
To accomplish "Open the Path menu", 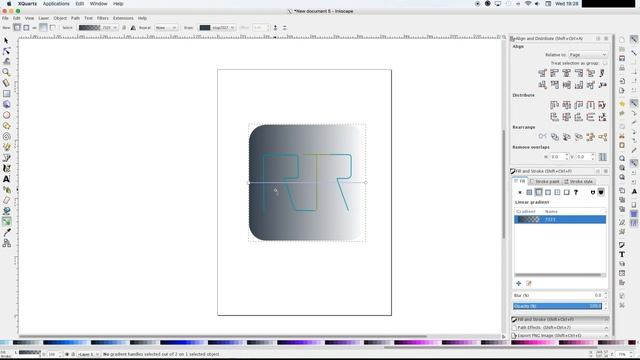I will point(75,18).
